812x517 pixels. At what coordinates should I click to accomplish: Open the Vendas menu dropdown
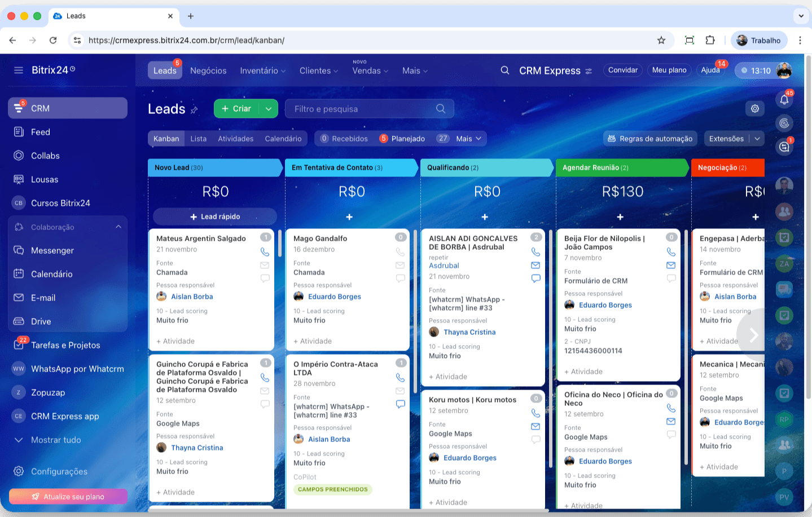370,70
